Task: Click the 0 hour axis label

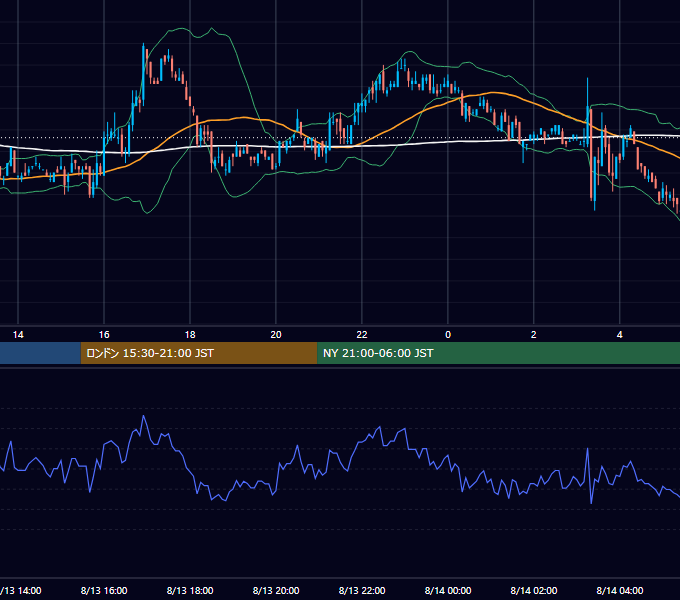Action: [x=448, y=335]
